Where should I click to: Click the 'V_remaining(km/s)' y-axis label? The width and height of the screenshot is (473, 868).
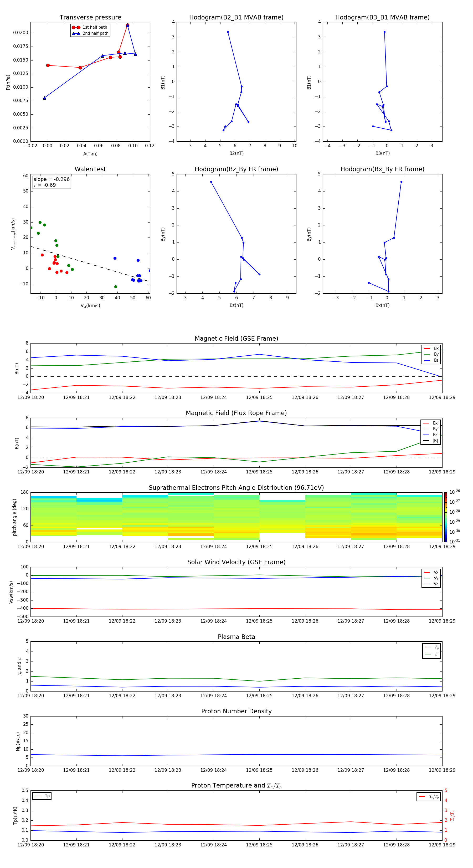click(x=13, y=234)
